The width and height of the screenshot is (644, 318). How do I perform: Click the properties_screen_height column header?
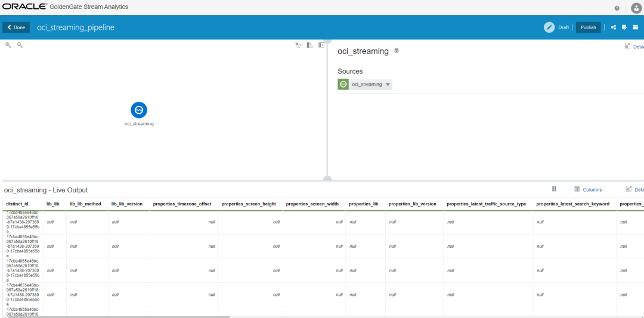(249, 204)
